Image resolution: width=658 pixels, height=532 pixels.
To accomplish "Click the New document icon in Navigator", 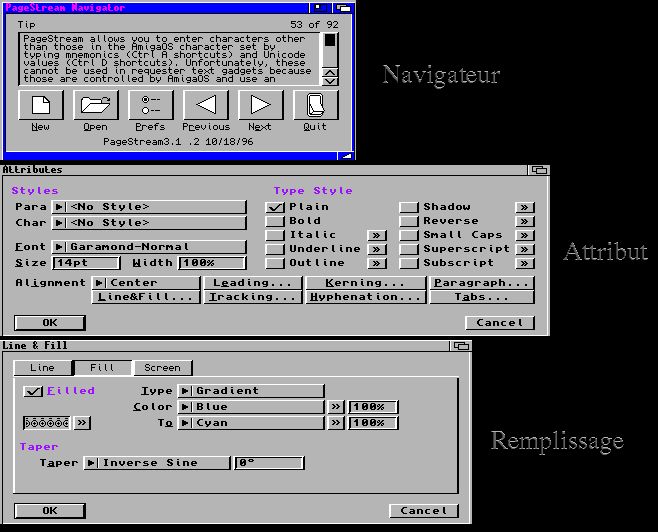I will click(x=41, y=105).
